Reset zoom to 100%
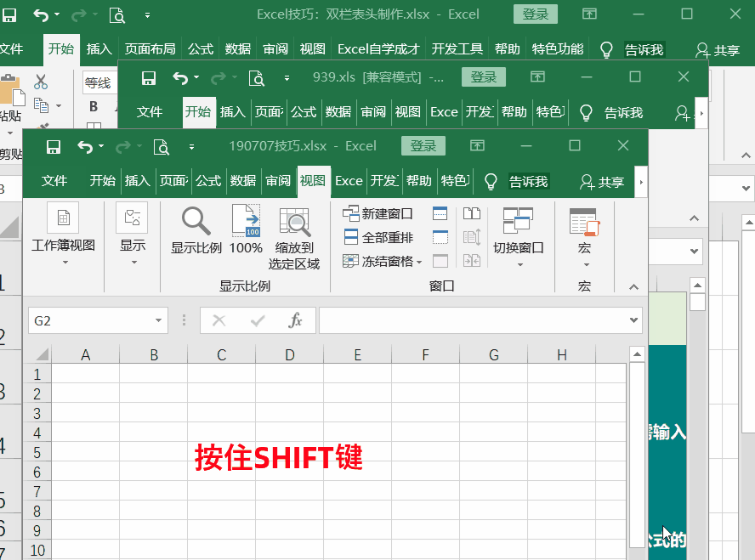This screenshot has height=560, width=755. click(x=246, y=229)
